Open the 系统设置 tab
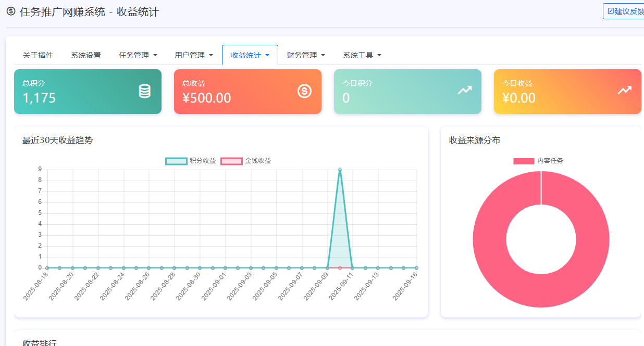The height and width of the screenshot is (346, 644). pyautogui.click(x=85, y=54)
